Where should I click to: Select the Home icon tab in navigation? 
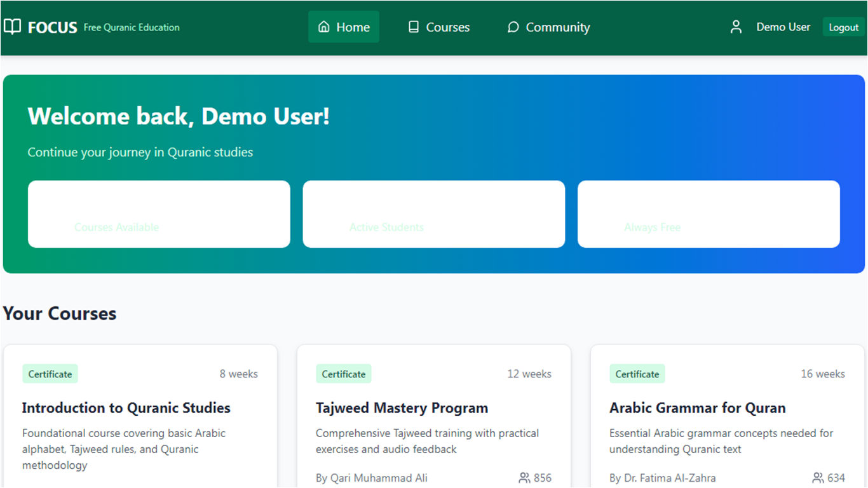pos(343,27)
